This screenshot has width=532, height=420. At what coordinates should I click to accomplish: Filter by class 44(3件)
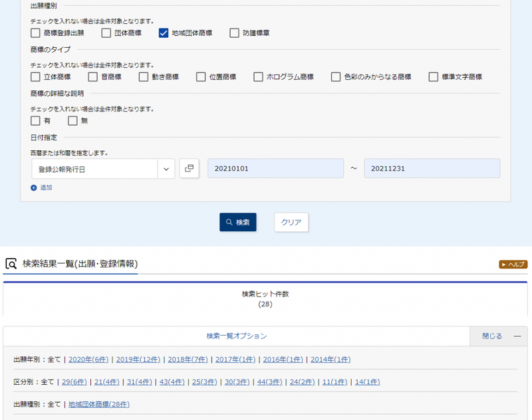coord(270,381)
